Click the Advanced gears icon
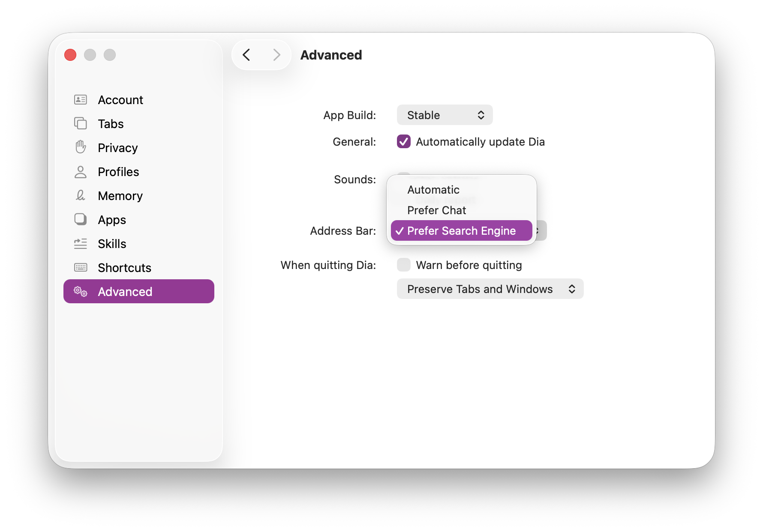Image resolution: width=763 pixels, height=532 pixels. (81, 292)
